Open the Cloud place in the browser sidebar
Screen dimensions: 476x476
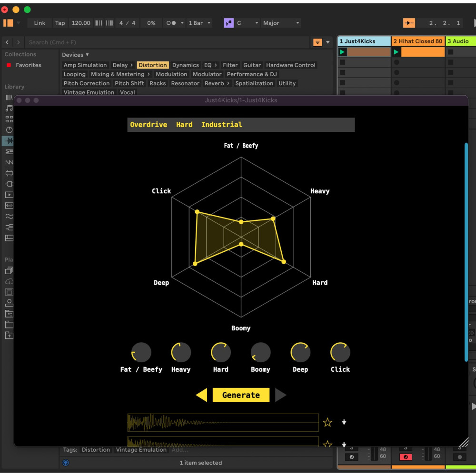pos(9,281)
